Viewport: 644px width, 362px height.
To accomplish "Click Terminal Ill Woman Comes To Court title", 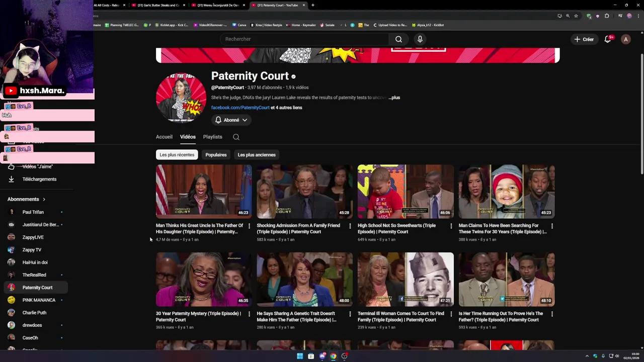I will (400, 316).
